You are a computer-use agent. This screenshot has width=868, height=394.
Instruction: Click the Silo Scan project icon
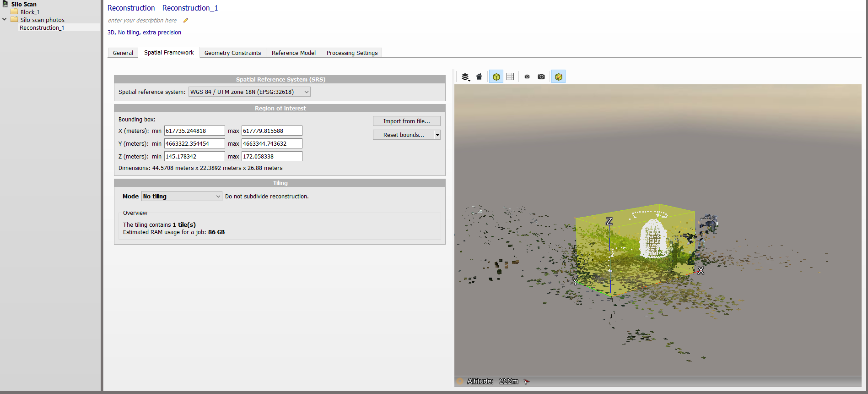click(x=5, y=4)
